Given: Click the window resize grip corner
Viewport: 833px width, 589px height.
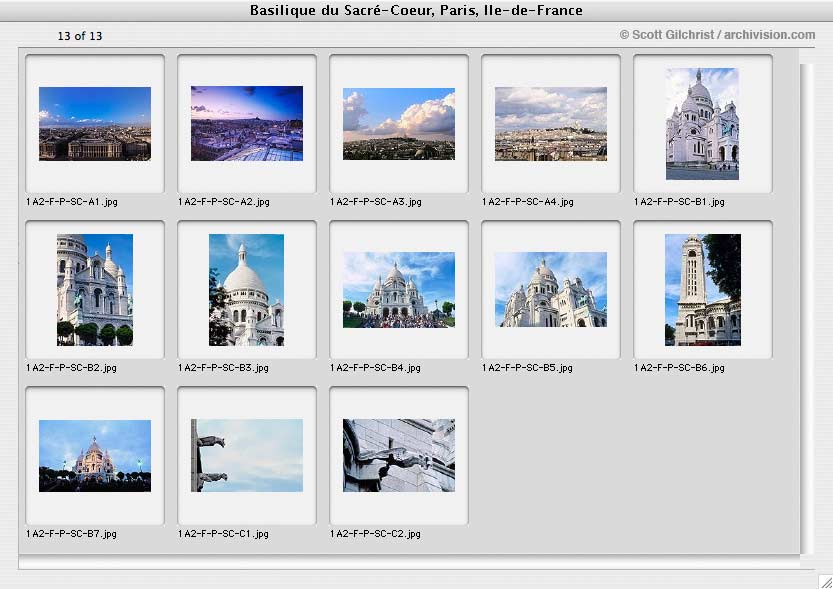Looking at the screenshot, I should pyautogui.click(x=826, y=582).
